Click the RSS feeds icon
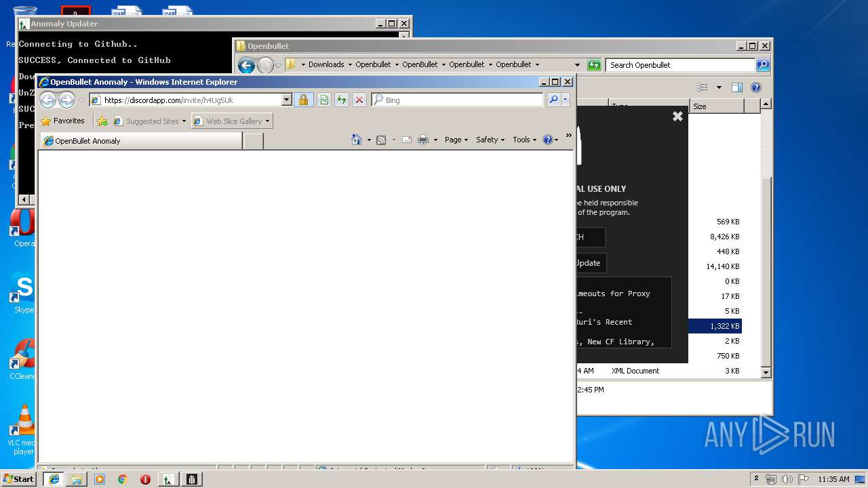This screenshot has height=488, width=868. 381,140
